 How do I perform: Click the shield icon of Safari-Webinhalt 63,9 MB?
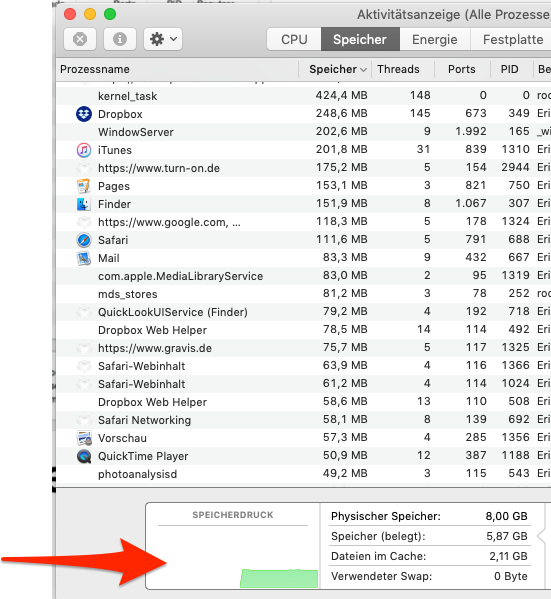tap(84, 366)
